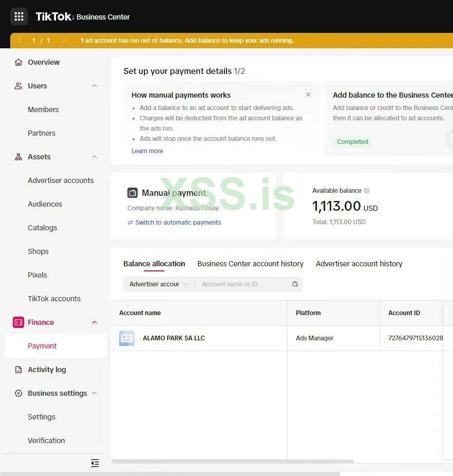
Task: Collapse the Assets section chevron
Action: [95, 157]
